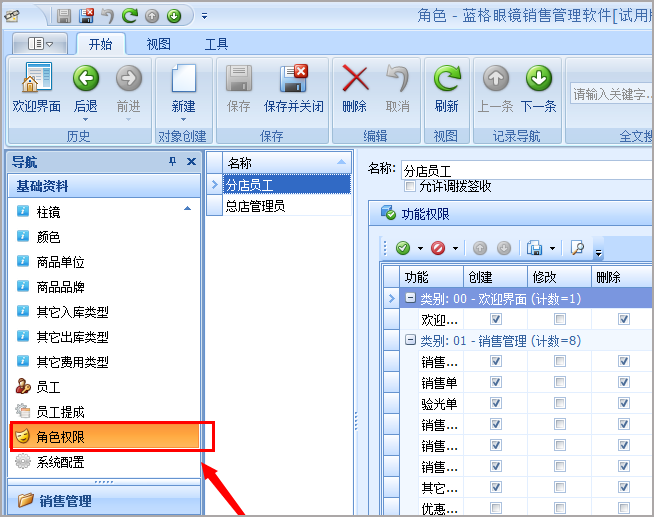
Task: Toggle 创建 checkbox for 销售单 row
Action: point(496,382)
